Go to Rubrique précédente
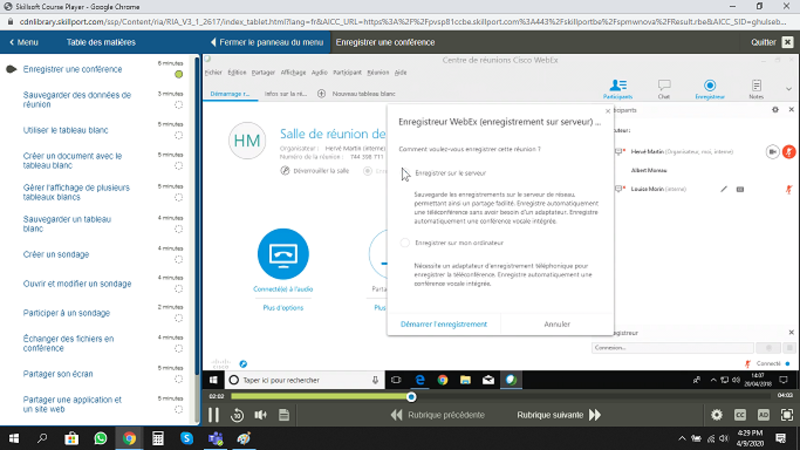The image size is (800, 450). tap(438, 415)
